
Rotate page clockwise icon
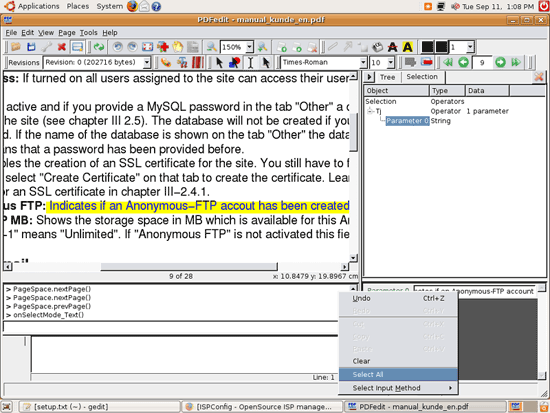click(132, 47)
